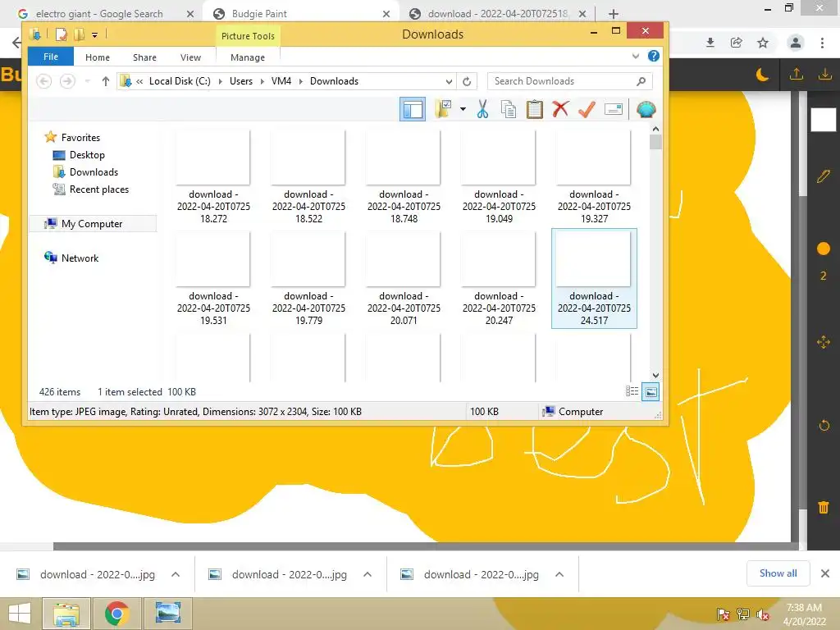Click the move-to folder icon in the toolbar
The height and width of the screenshot is (630, 840).
(x=442, y=109)
